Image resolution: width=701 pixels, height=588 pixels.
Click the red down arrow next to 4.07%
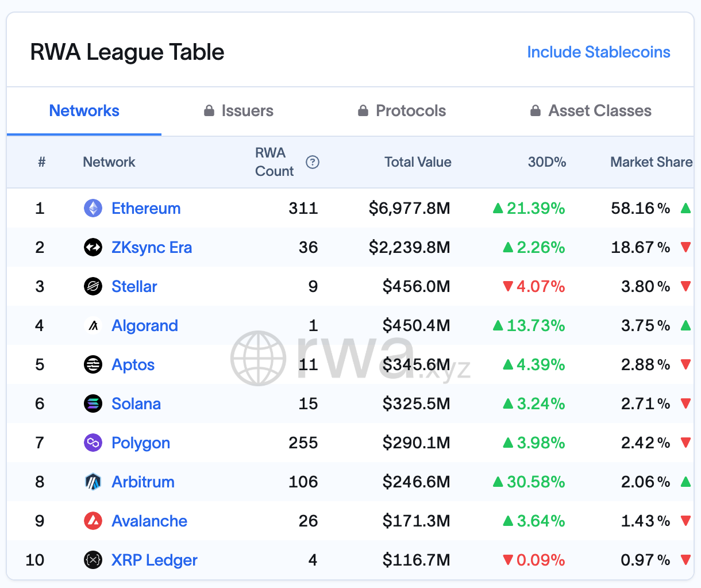[x=508, y=286]
